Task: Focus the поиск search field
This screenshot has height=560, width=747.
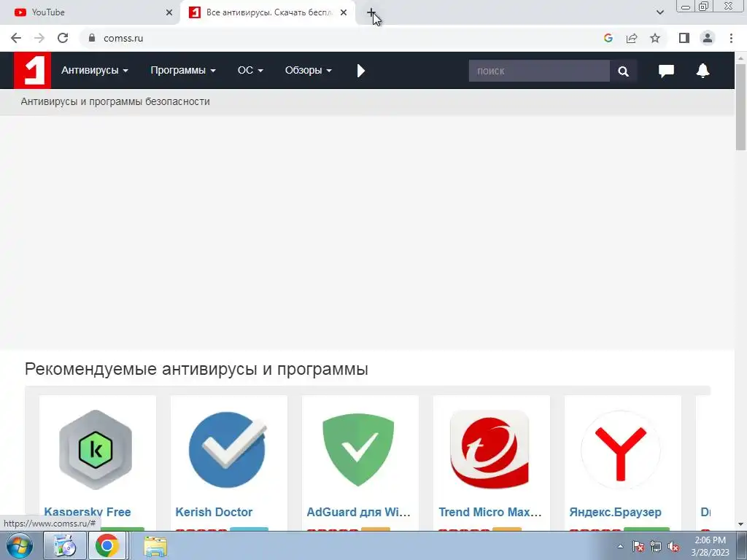Action: [x=539, y=71]
